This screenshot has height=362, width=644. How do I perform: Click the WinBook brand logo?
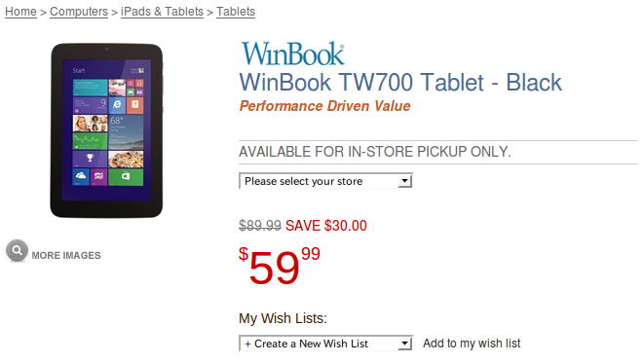coord(292,54)
